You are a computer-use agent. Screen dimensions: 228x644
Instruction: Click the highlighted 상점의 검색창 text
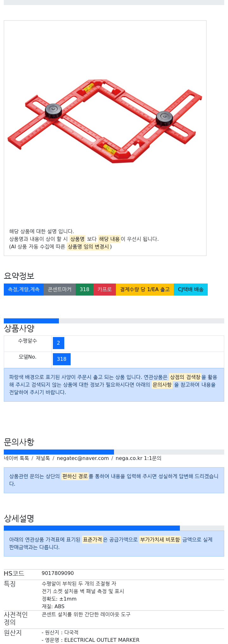click(x=185, y=377)
